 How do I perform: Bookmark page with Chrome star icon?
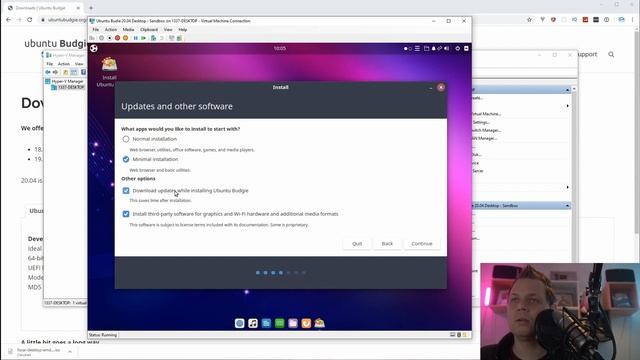[529, 20]
